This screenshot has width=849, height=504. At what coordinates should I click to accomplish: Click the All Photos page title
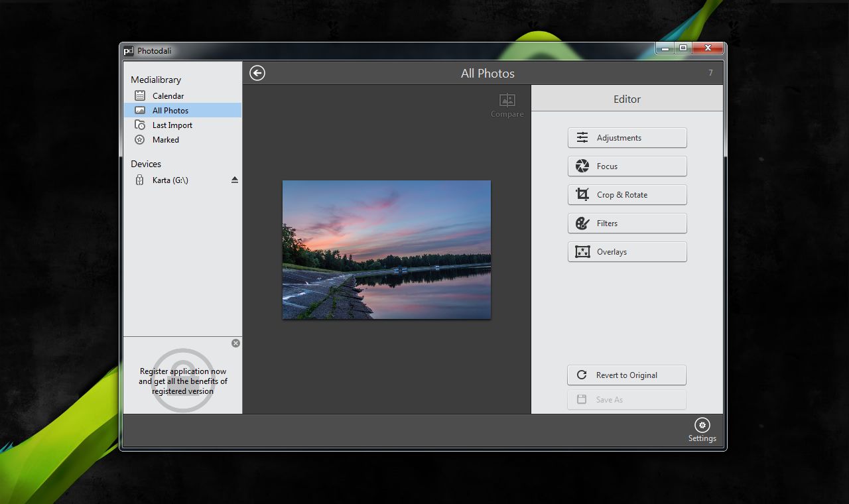pyautogui.click(x=488, y=74)
